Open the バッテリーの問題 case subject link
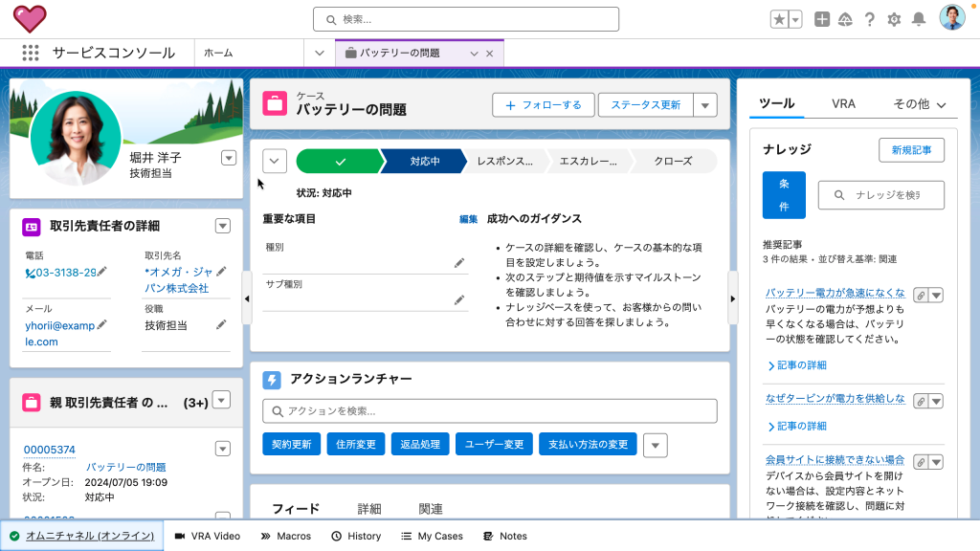980x551 pixels. [x=125, y=467]
